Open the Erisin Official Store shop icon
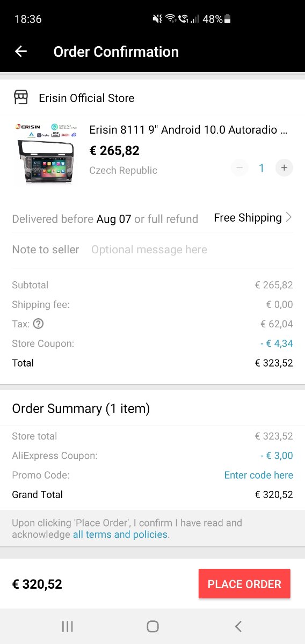The height and width of the screenshot is (644, 305). 20,98
